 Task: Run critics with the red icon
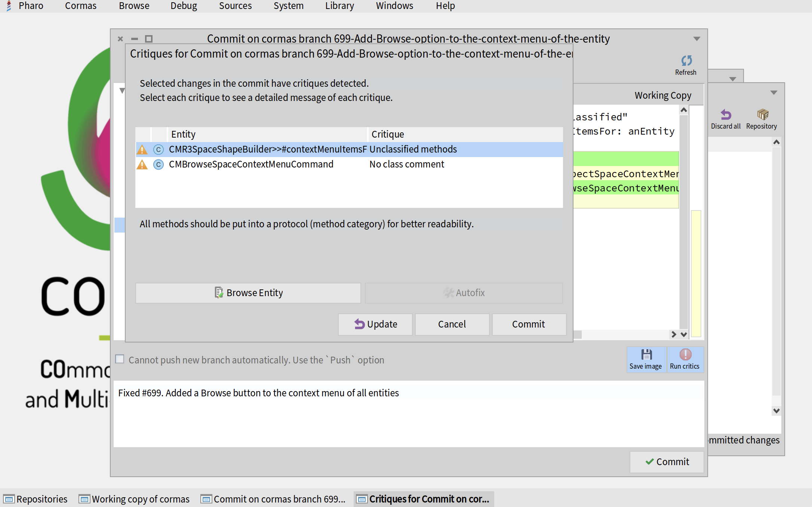click(685, 354)
